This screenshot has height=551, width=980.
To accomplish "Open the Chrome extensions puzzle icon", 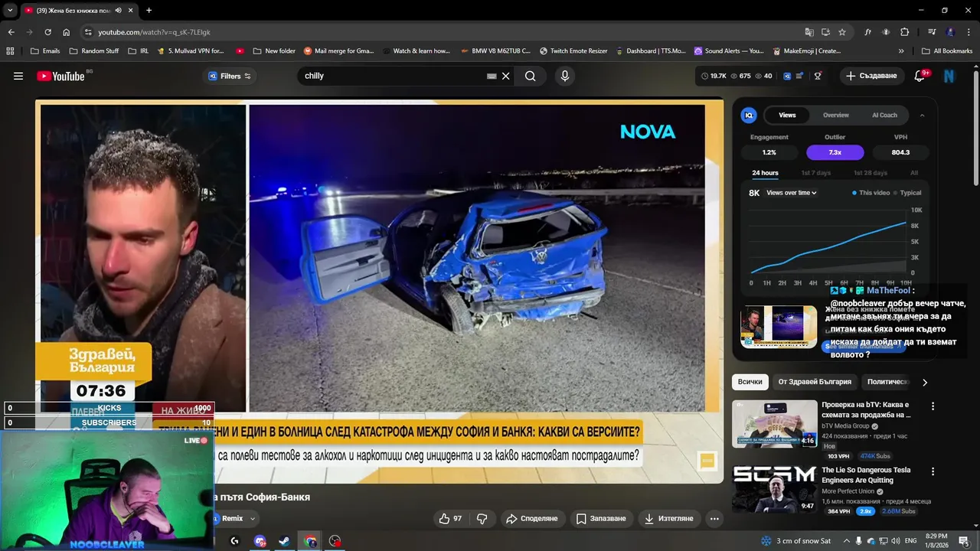I will (904, 32).
